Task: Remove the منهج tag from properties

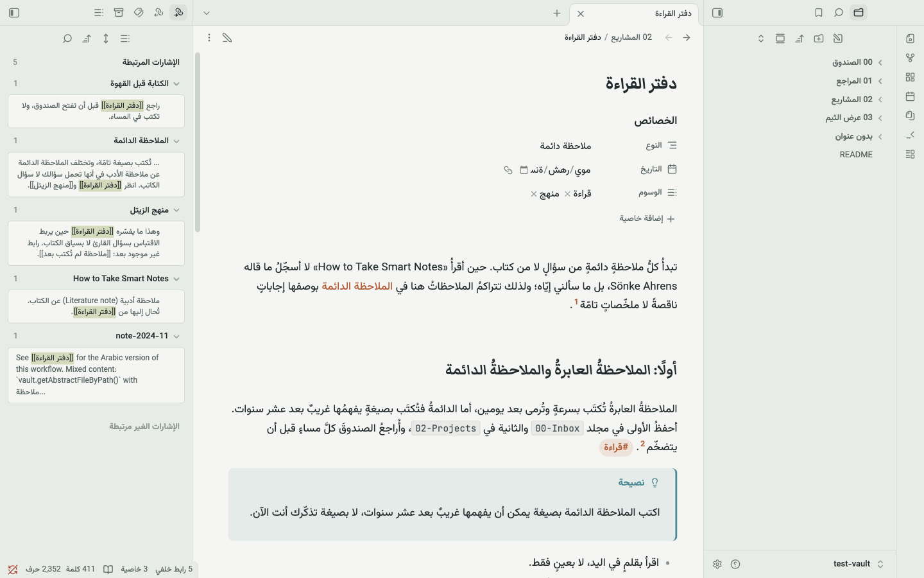Action: pos(533,194)
